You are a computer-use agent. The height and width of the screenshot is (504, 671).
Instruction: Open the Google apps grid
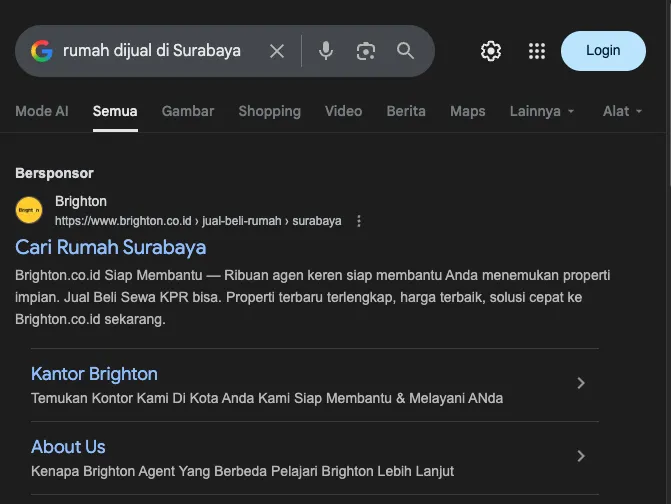537,51
